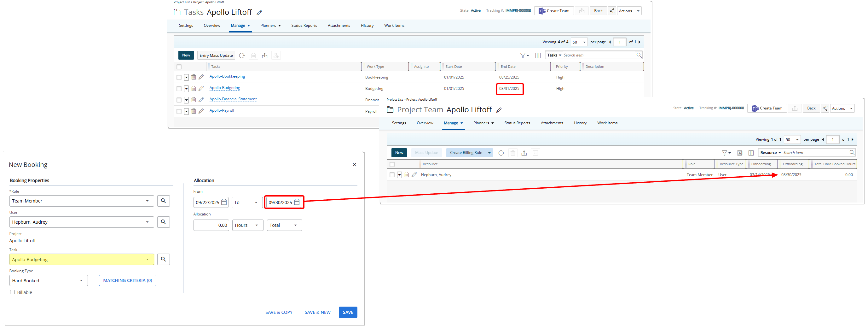The image size is (868, 329).
Task: Search for a Task in New Booking
Action: tap(164, 259)
